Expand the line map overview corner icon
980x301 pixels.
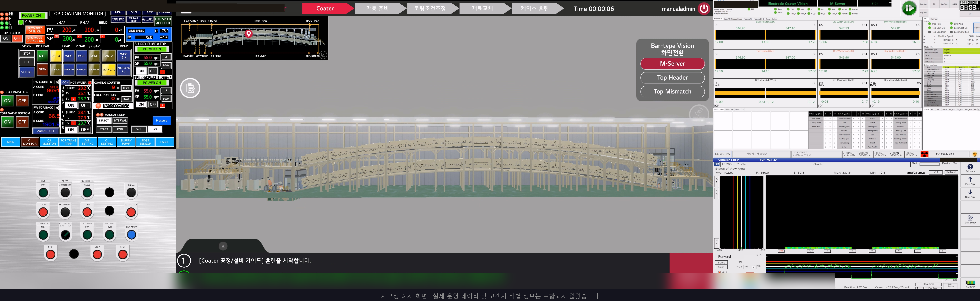tap(323, 55)
